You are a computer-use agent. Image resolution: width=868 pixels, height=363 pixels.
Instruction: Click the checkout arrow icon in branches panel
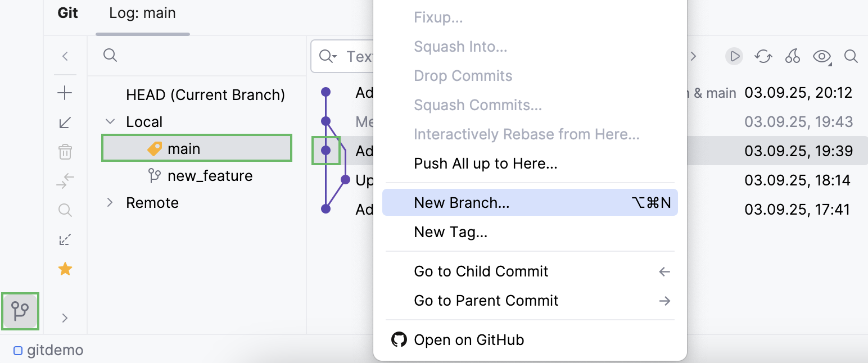(65, 122)
